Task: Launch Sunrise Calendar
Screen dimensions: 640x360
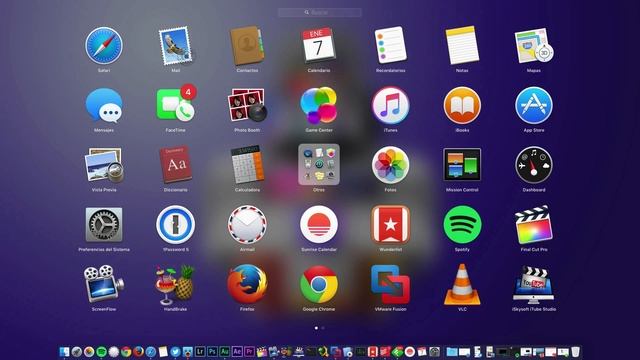Action: click(x=319, y=224)
